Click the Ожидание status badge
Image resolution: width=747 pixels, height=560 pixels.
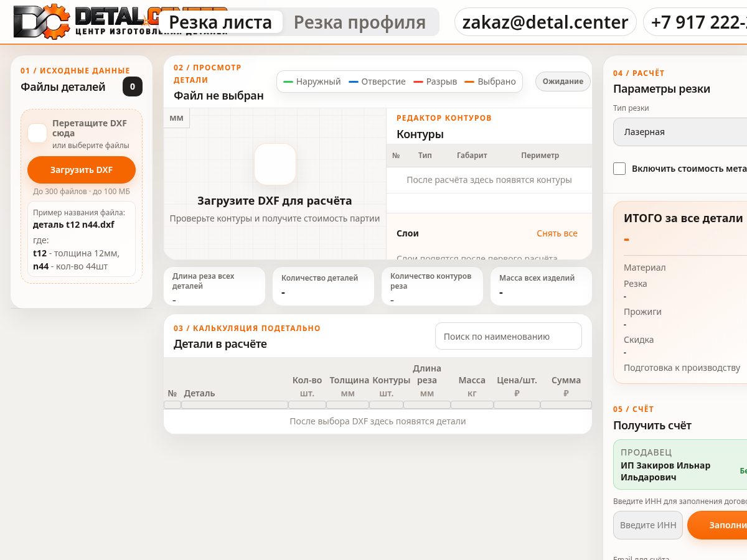coord(563,82)
